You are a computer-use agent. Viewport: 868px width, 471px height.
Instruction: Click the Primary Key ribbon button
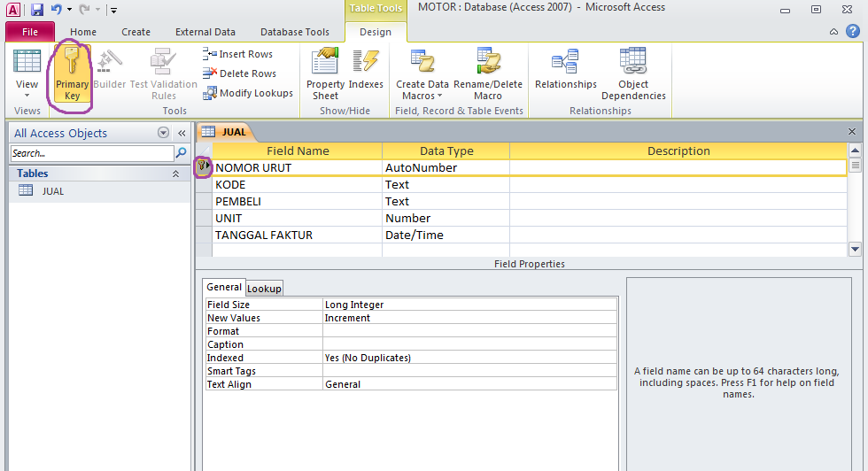click(72, 74)
